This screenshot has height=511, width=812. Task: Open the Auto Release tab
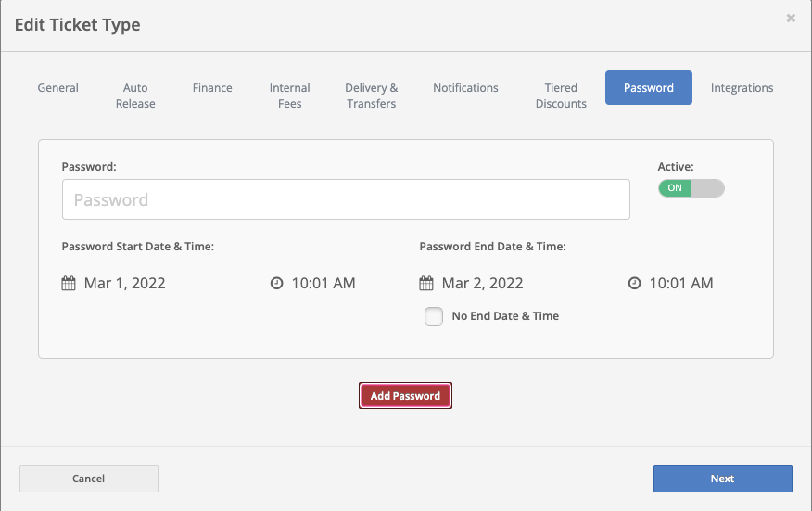[x=135, y=96]
